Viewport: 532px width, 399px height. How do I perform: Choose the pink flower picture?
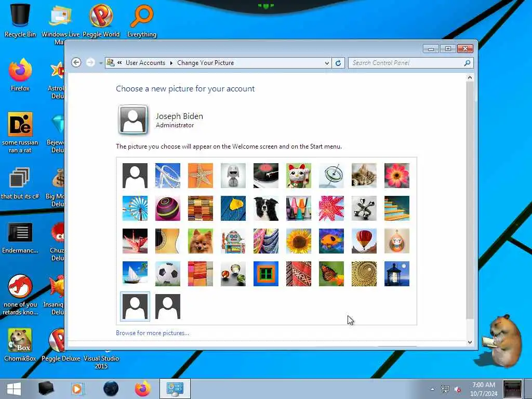(397, 176)
